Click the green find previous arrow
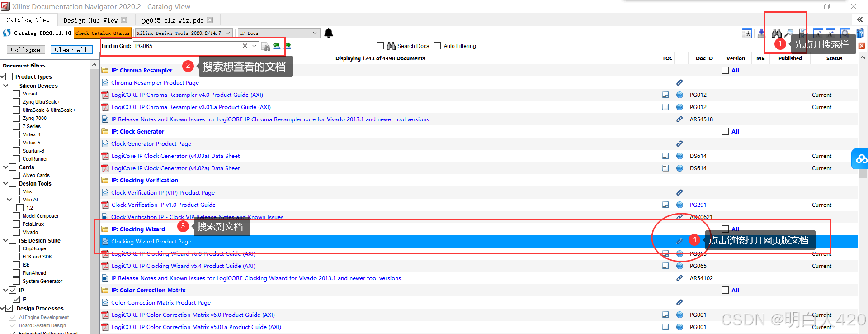Viewport: 868px width, 334px height. point(277,46)
